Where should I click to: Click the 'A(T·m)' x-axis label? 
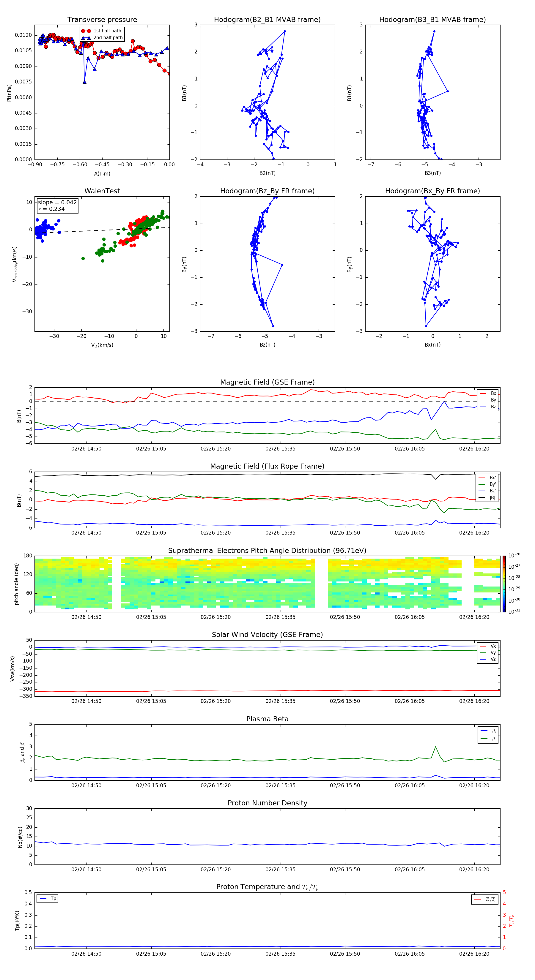tap(102, 174)
